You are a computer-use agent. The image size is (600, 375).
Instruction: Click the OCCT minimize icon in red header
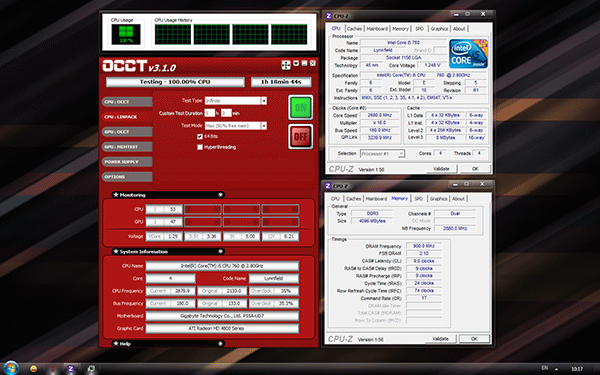pos(305,64)
